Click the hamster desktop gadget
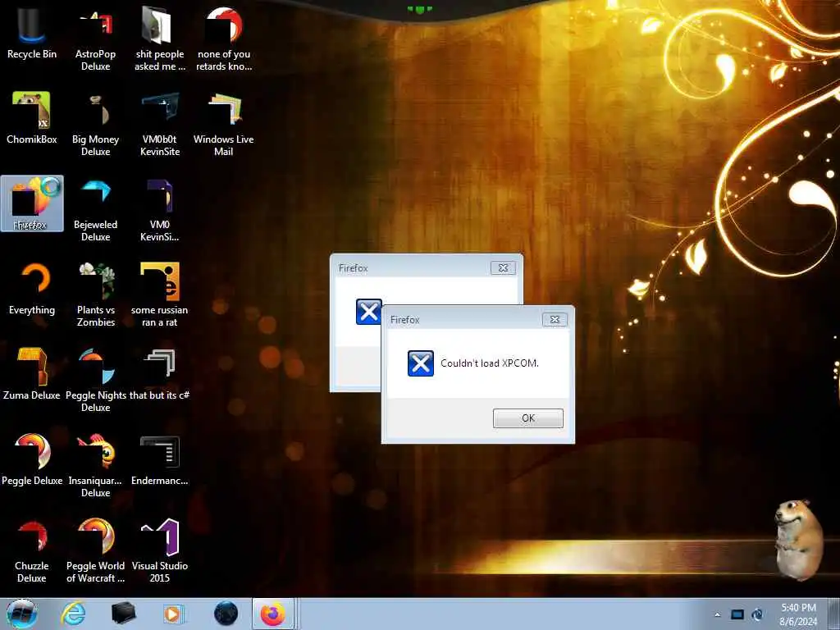 coord(799,540)
